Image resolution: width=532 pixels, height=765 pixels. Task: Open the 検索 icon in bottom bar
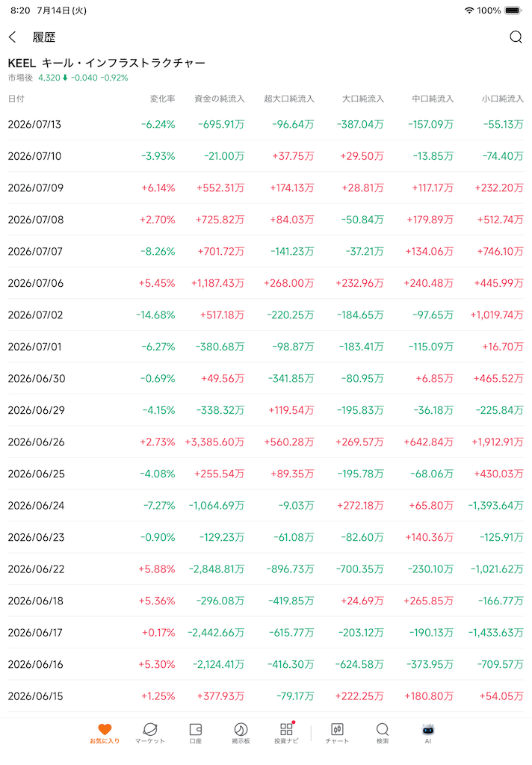tap(383, 734)
